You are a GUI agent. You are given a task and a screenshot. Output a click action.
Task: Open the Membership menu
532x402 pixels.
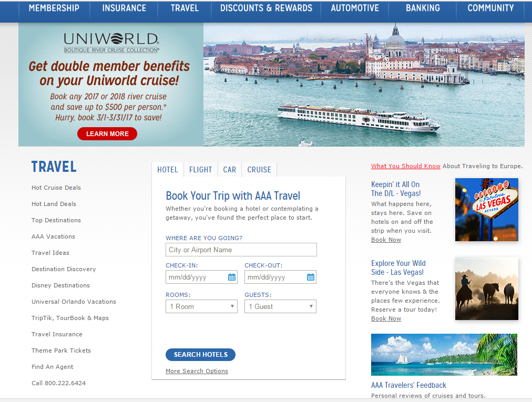[x=54, y=8]
